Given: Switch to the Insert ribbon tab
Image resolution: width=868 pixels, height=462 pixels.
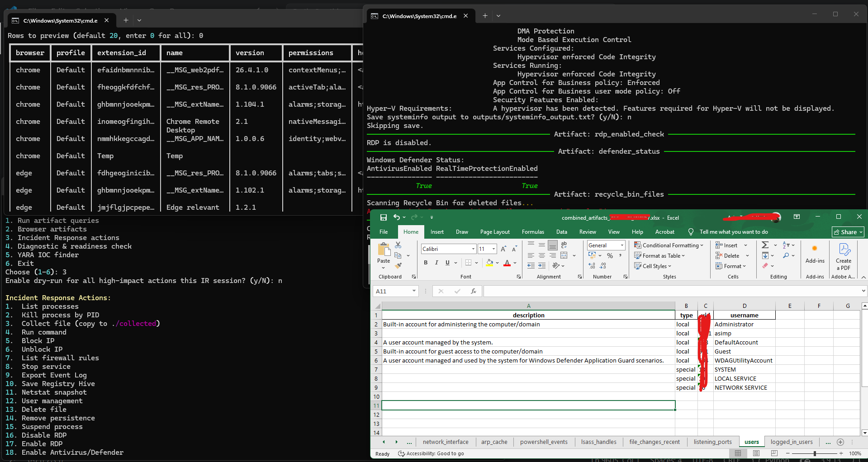Looking at the screenshot, I should point(437,232).
